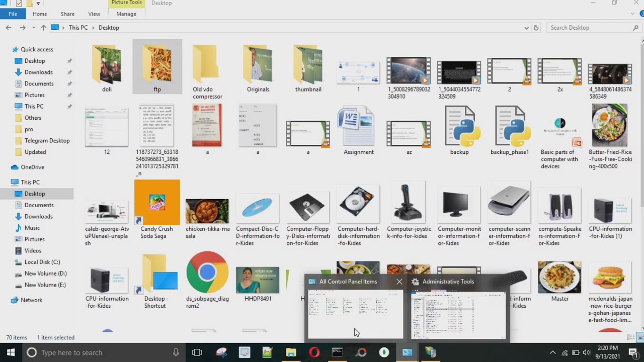Click the chevron after This PC in the address bar
This screenshot has height=362, width=644.
[93, 28]
